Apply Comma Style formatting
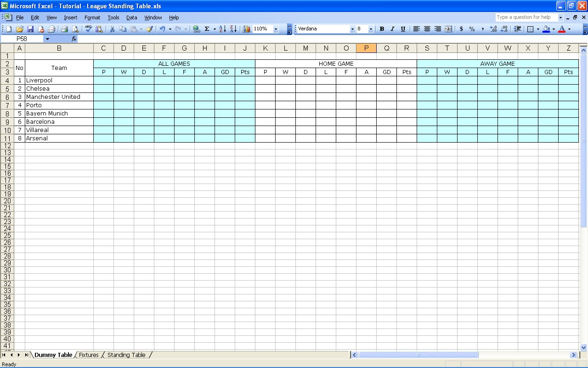The height and width of the screenshot is (368, 588). [482, 29]
